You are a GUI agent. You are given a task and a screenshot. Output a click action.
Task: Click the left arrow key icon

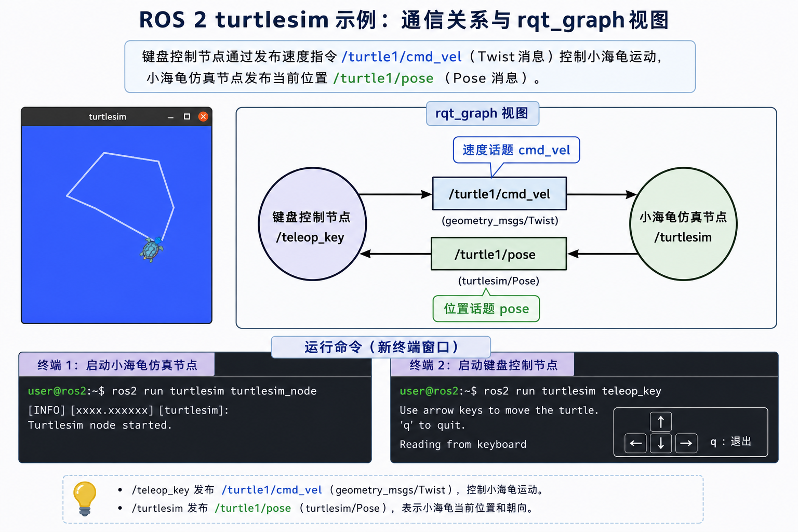[x=636, y=443]
